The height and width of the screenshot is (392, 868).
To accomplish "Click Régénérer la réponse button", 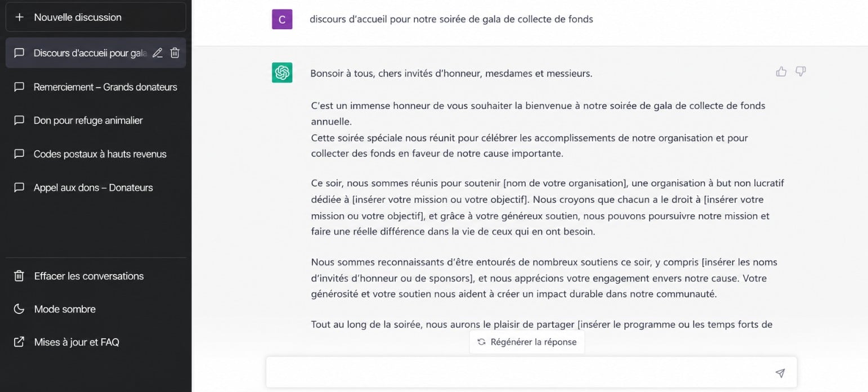I will point(527,342).
